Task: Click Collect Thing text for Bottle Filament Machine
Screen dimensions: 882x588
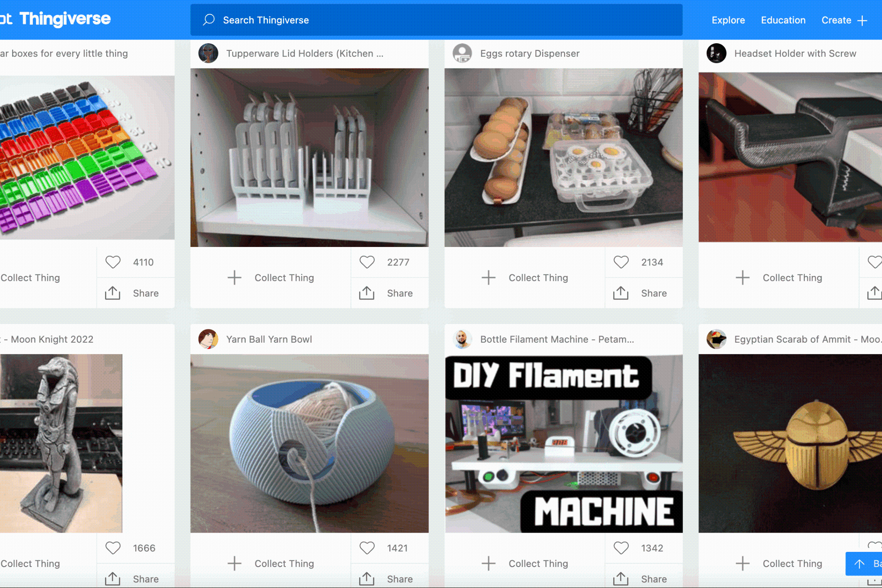Action: 538,563
